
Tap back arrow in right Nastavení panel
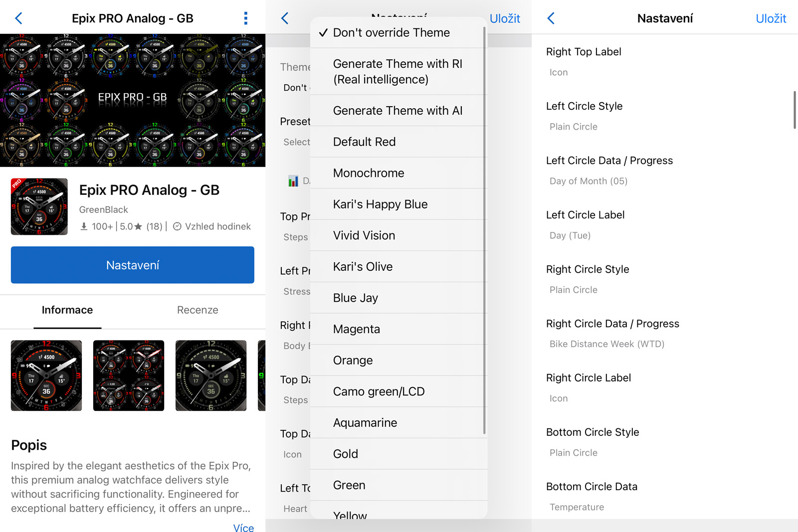tap(551, 18)
